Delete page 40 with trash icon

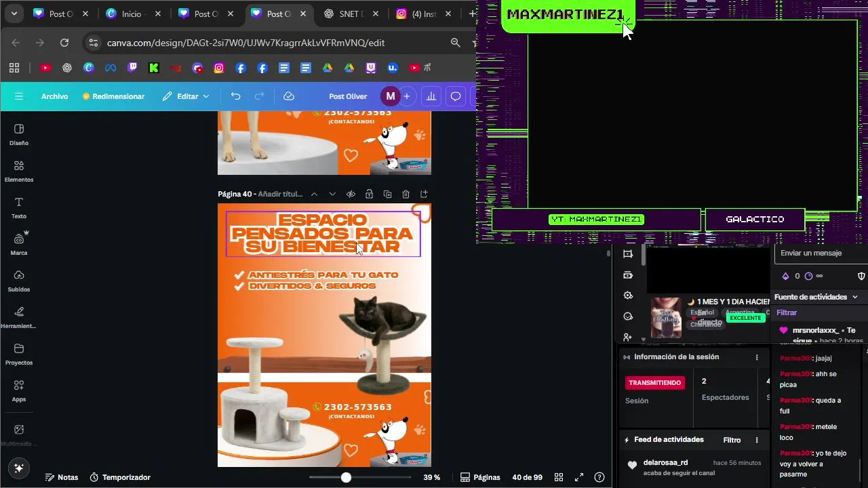[406, 194]
